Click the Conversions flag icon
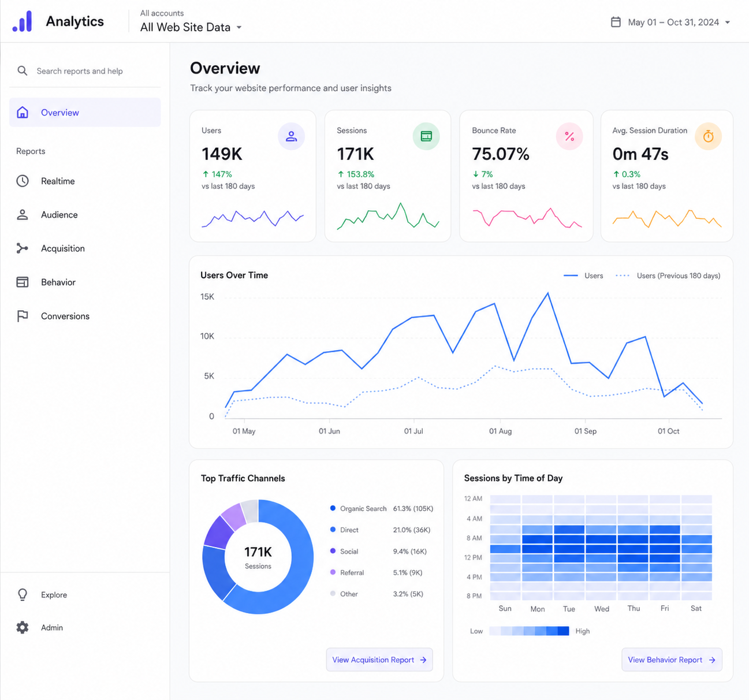Image resolution: width=749 pixels, height=700 pixels. 23,317
